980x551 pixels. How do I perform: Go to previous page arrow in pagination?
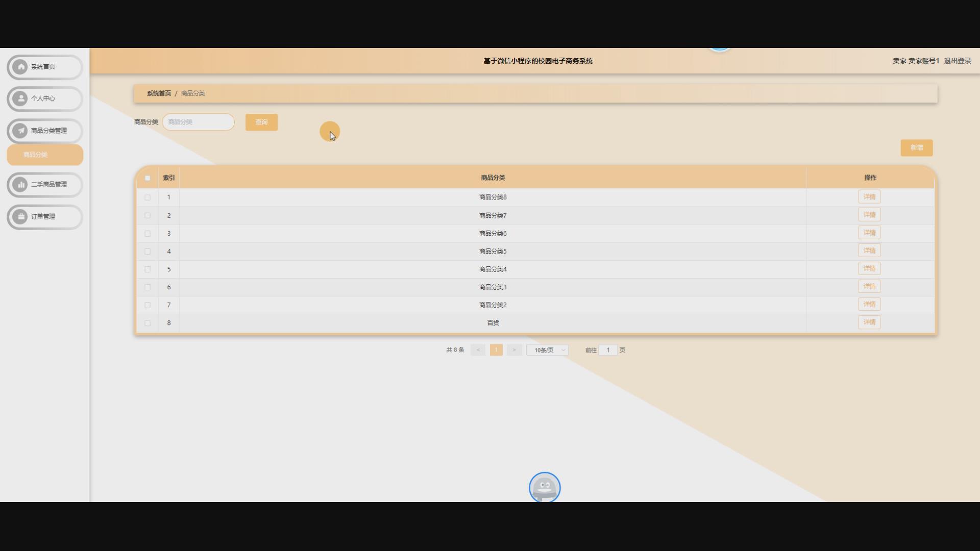[x=478, y=350]
